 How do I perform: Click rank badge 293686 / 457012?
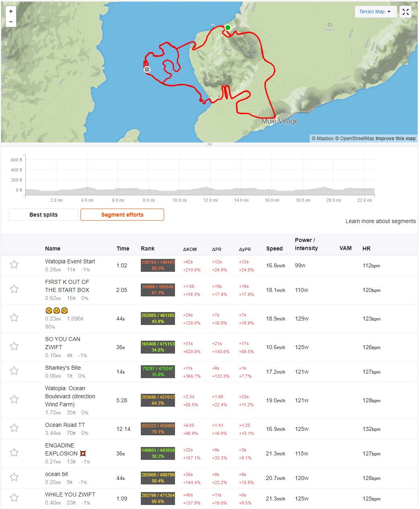click(x=158, y=400)
